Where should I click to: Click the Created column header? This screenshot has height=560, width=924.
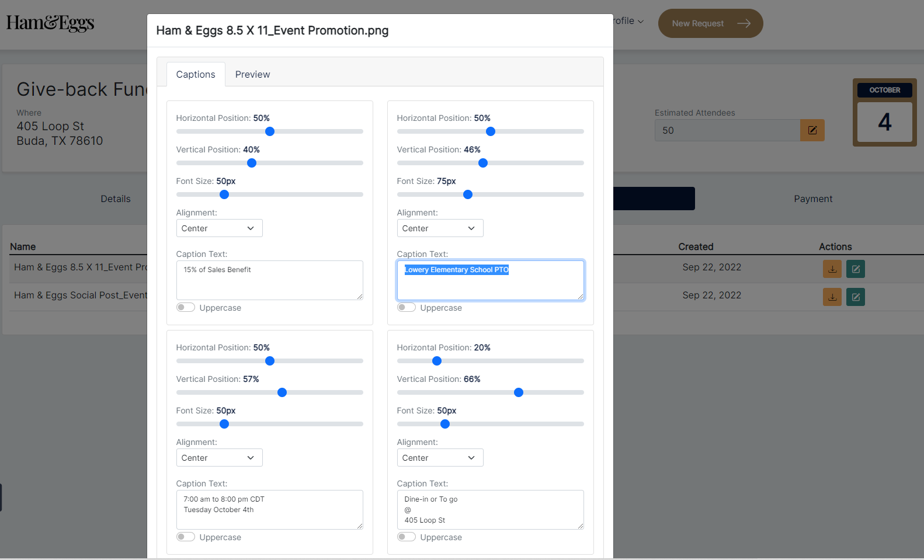(x=696, y=246)
